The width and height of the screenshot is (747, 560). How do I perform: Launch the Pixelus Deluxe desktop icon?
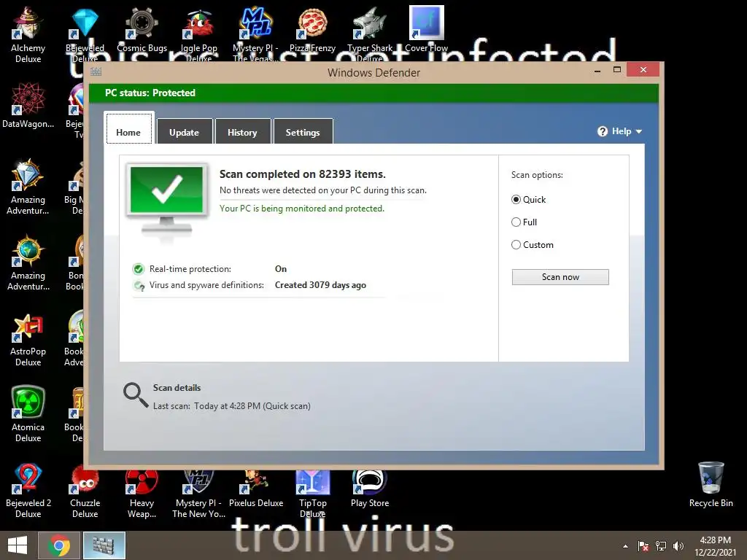point(256,489)
